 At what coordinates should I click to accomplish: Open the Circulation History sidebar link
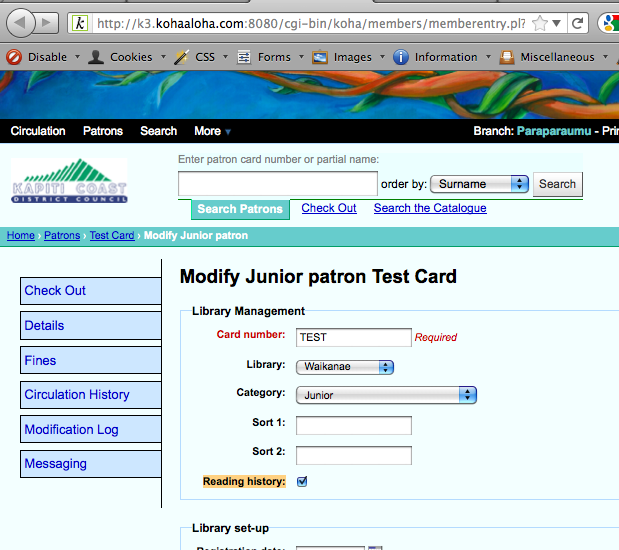(90, 395)
